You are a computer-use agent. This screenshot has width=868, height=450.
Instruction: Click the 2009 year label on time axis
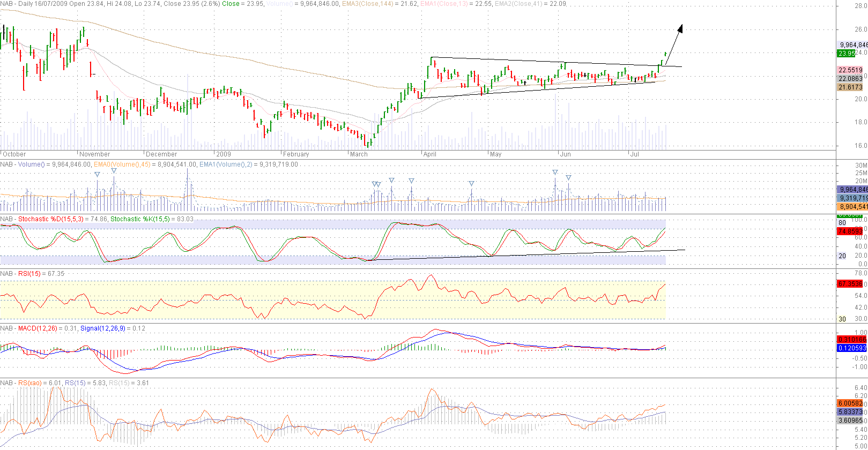click(x=224, y=154)
